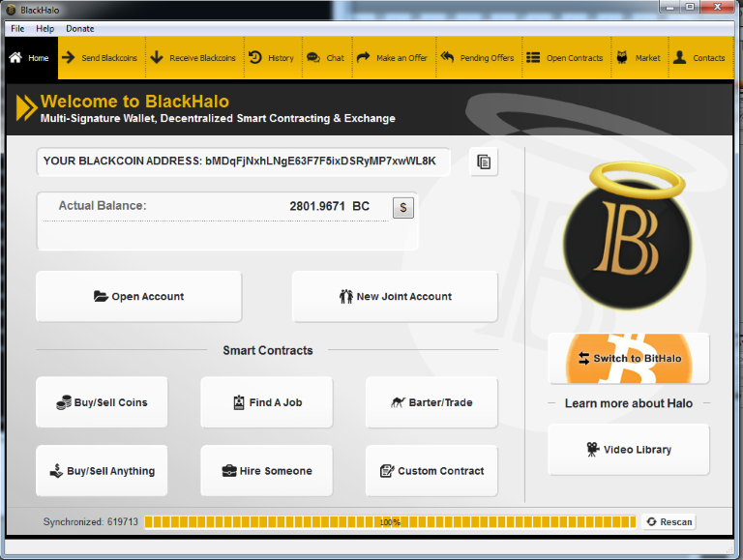The height and width of the screenshot is (560, 743).
Task: Click the Synchronized: 619713 status text
Action: (91, 521)
